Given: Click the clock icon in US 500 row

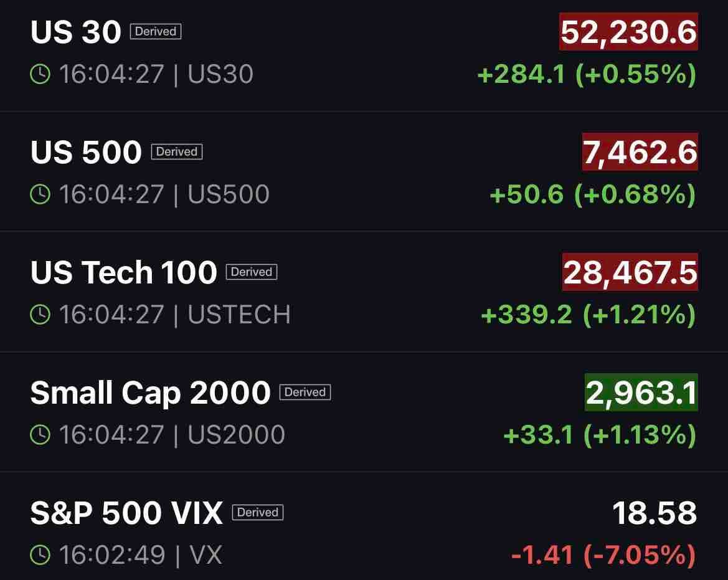Looking at the screenshot, I should tap(40, 194).
